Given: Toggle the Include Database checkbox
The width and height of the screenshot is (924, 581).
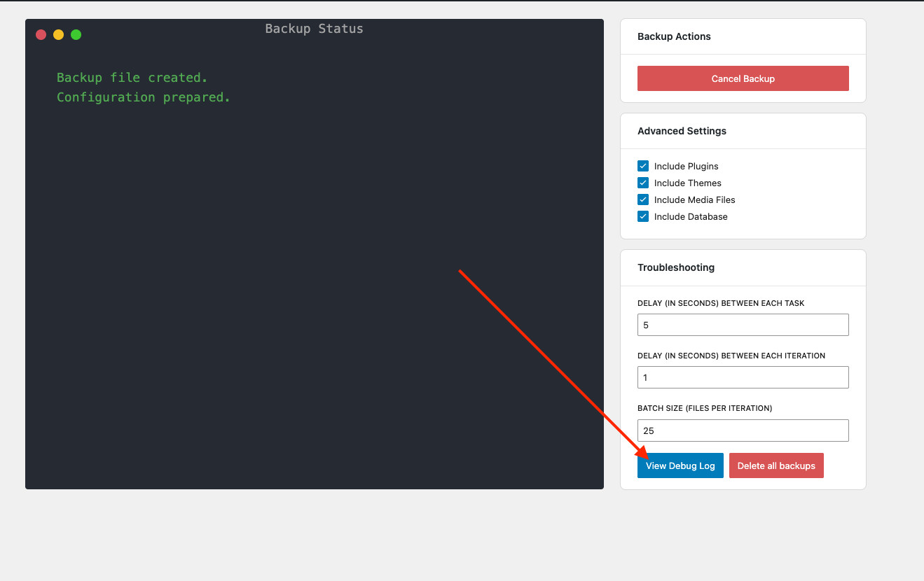Looking at the screenshot, I should pos(643,216).
